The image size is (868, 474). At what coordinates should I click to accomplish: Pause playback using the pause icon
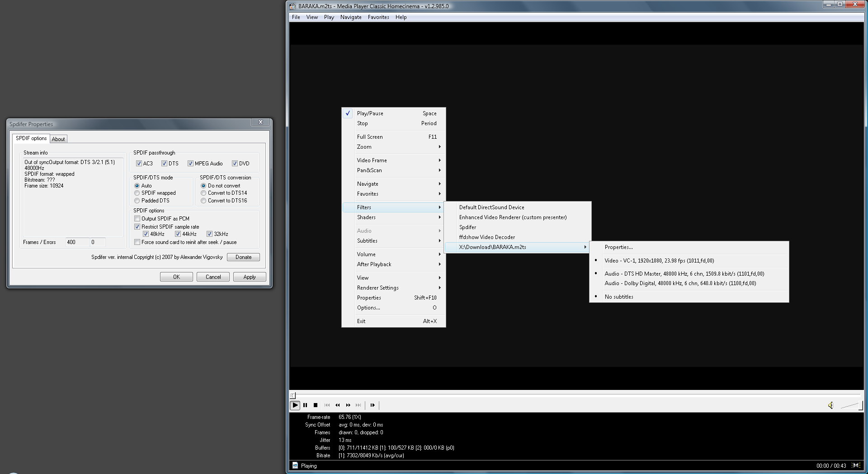[x=305, y=405]
